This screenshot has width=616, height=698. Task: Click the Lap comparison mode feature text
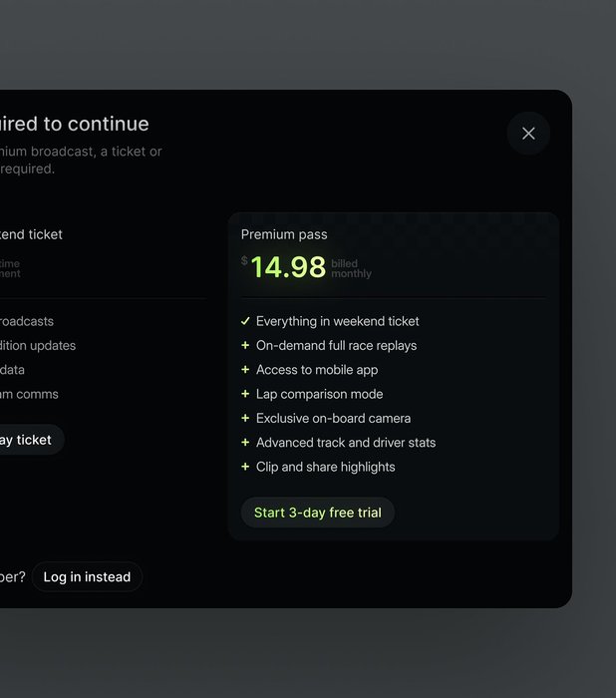(x=319, y=394)
